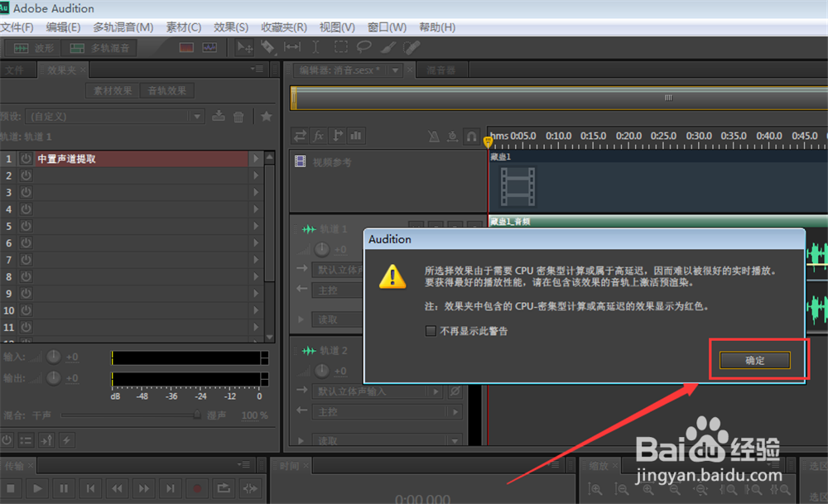The height and width of the screenshot is (504, 828).
Task: Toggle power for effect slot 3
Action: pyautogui.click(x=26, y=193)
